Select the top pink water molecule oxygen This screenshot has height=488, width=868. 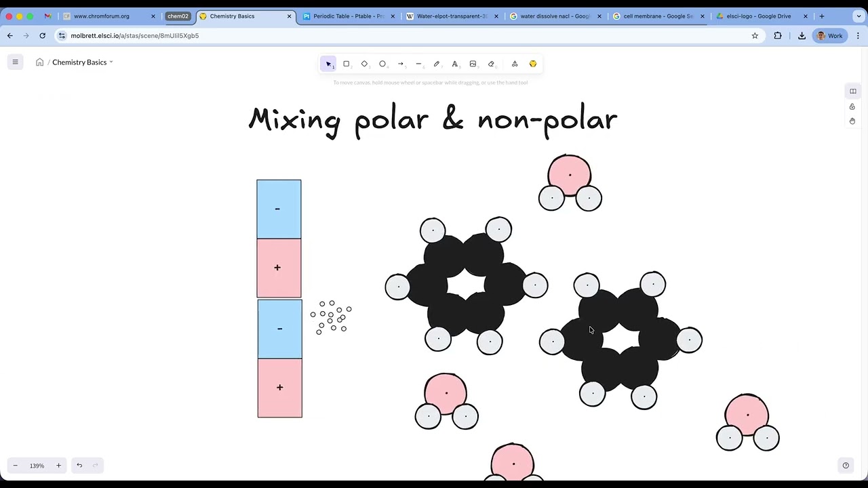pos(570,175)
